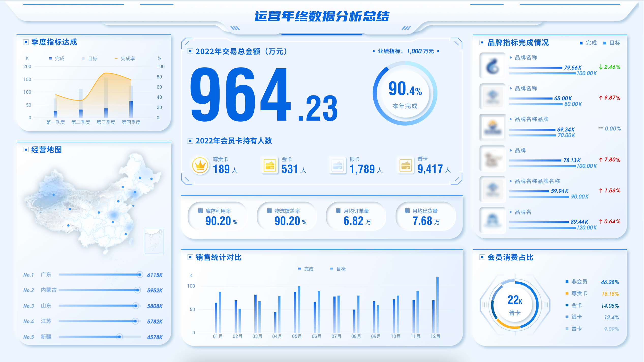Screen dimensions: 644x362
Task: Click the 业绩指标 1,000 万元 label
Action: 406,51
